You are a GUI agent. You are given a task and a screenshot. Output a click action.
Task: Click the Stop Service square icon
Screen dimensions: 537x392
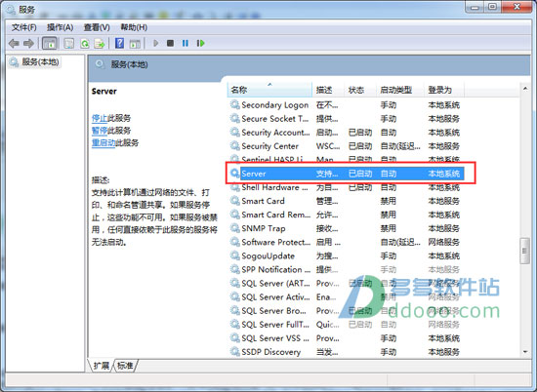click(170, 43)
